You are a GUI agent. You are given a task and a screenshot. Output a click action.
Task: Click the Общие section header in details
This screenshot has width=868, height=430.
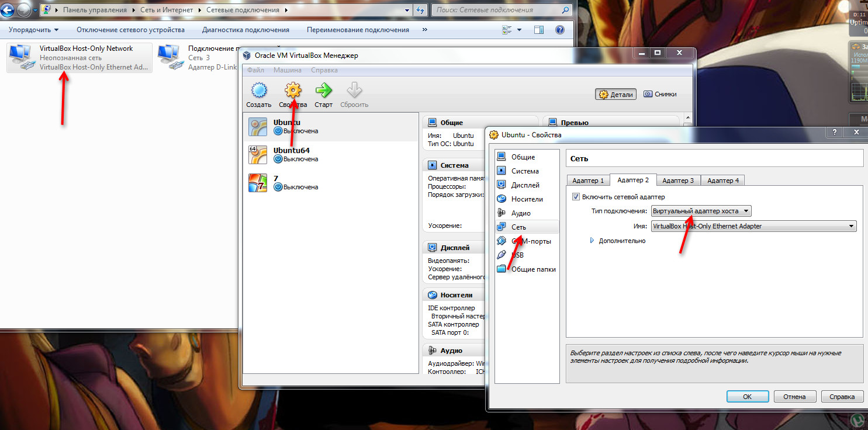click(451, 122)
